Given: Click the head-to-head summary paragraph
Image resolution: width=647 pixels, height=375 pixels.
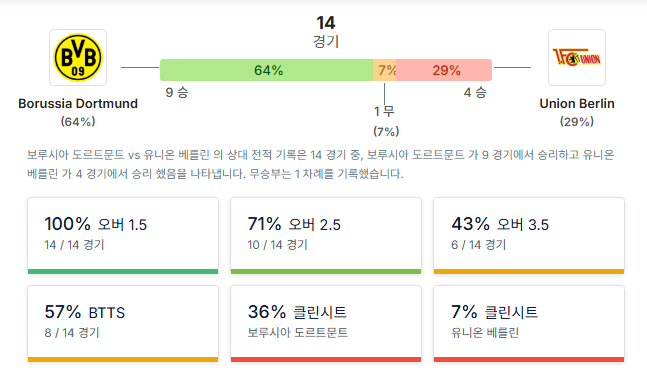Looking at the screenshot, I should click(321, 164).
